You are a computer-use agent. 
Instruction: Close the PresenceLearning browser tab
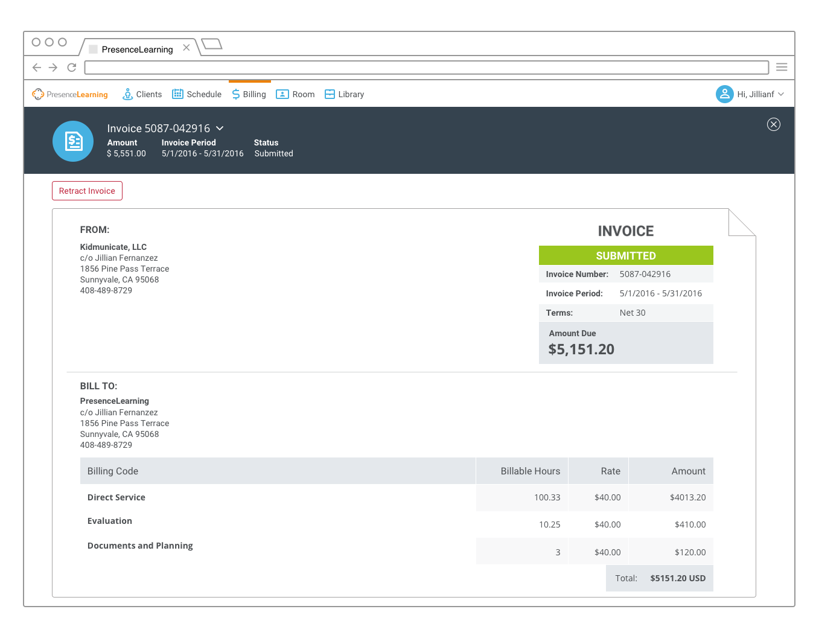coord(186,48)
